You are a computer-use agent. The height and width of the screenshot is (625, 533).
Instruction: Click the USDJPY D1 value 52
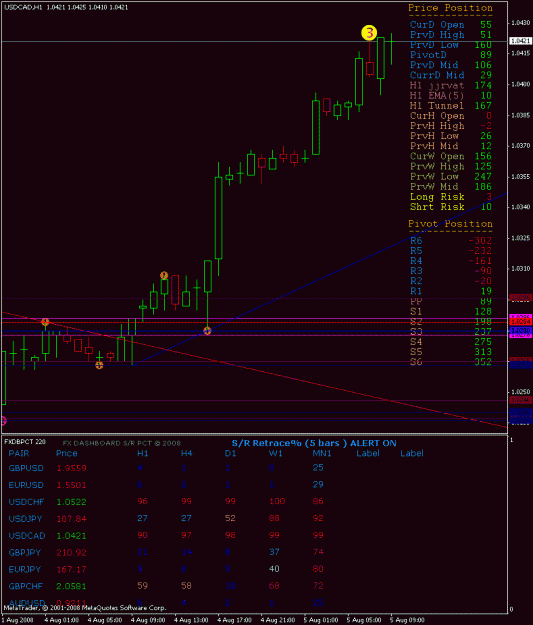pyautogui.click(x=230, y=518)
